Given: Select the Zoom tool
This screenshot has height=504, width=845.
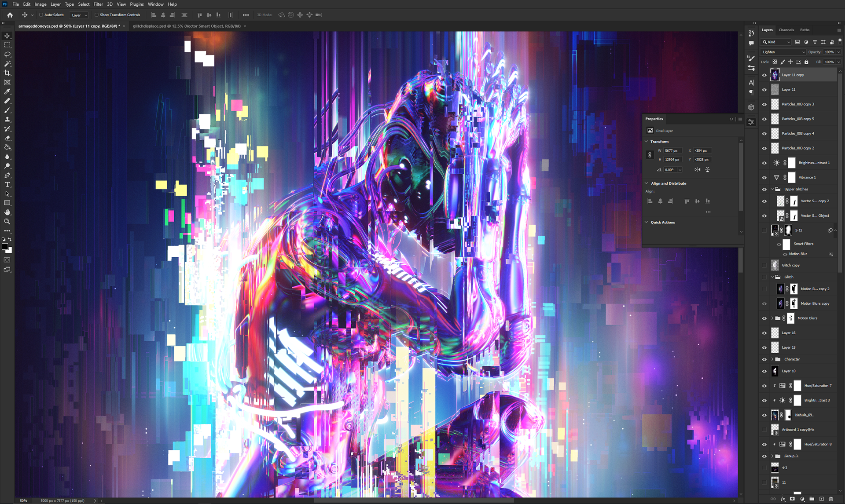Looking at the screenshot, I should tap(7, 222).
